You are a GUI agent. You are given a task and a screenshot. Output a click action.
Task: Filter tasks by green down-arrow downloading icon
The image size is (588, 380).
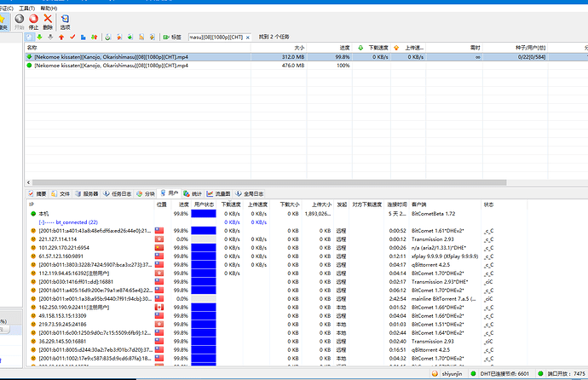(39, 37)
